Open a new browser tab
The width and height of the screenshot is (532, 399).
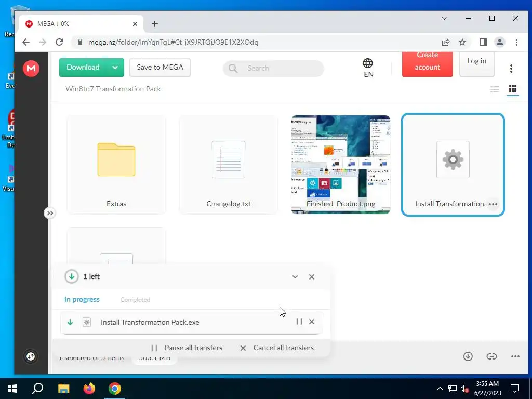155,24
